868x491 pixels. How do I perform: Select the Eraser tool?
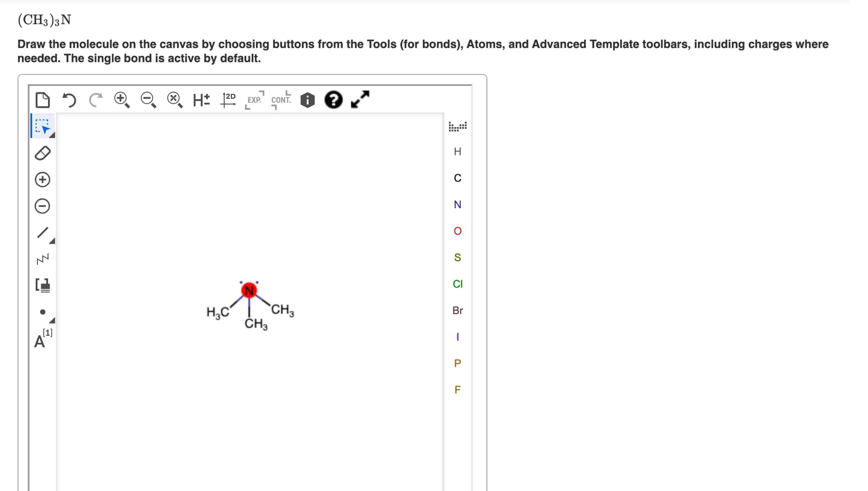coord(43,153)
